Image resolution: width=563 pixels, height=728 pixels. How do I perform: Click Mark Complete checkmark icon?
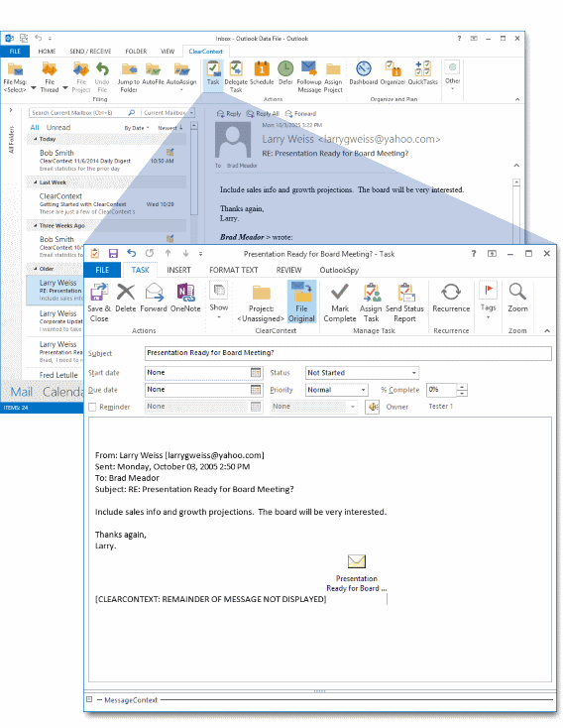coord(340,303)
